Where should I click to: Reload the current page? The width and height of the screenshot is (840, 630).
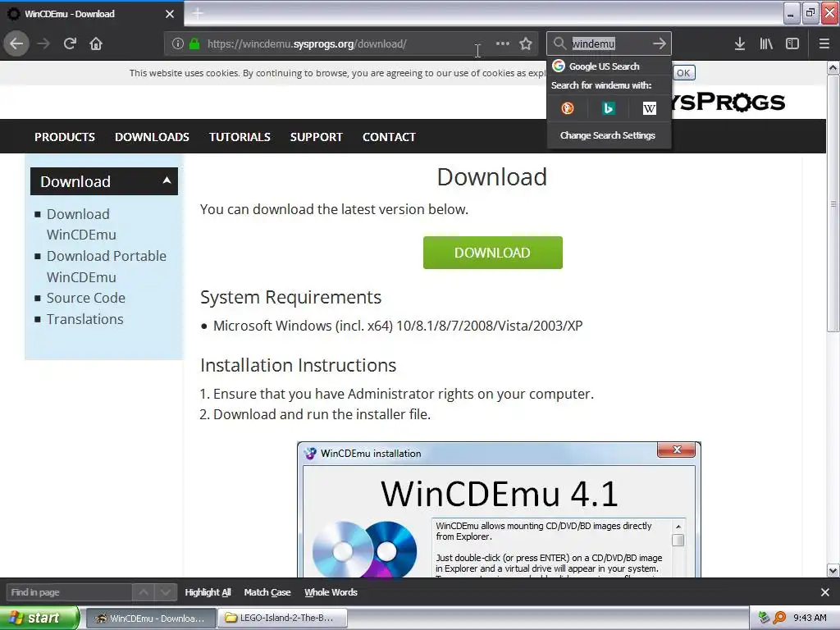pos(70,43)
